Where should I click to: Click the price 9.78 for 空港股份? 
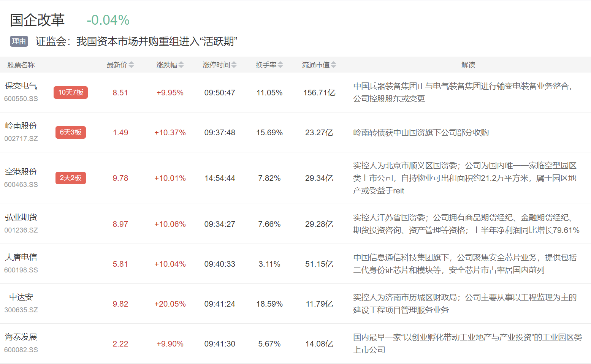[120, 178]
